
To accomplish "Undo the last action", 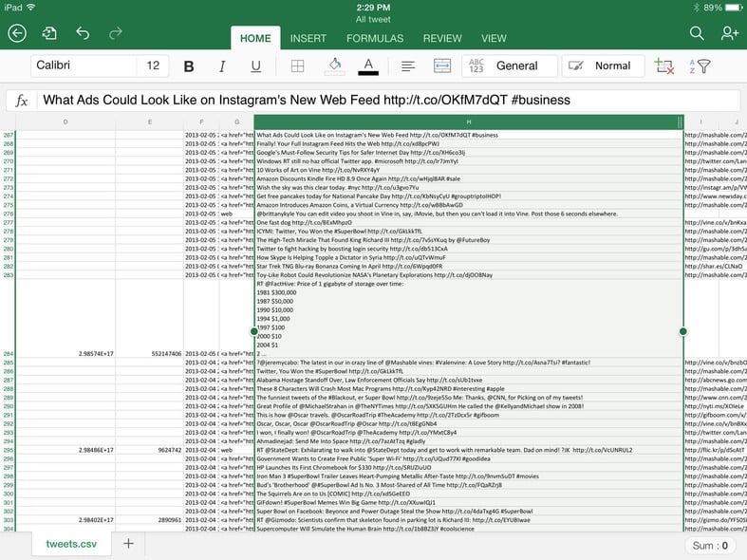I will tap(83, 33).
